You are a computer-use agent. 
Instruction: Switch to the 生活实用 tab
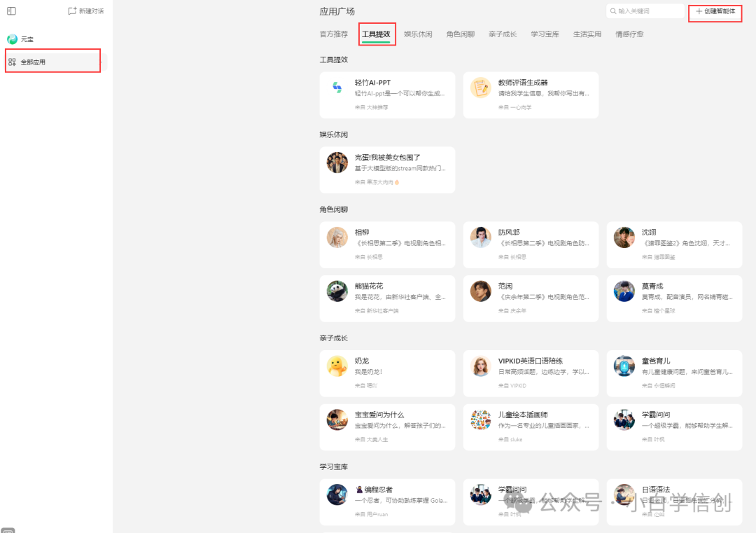[x=587, y=34]
